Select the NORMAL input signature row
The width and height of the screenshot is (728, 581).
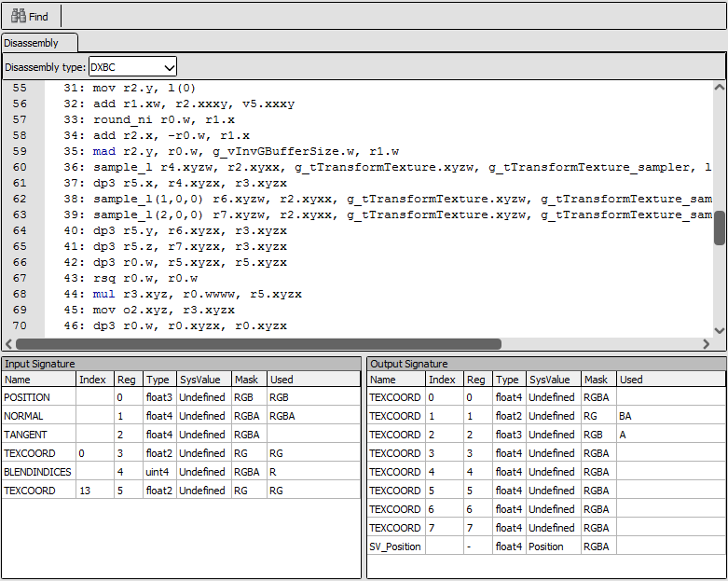tap(181, 416)
